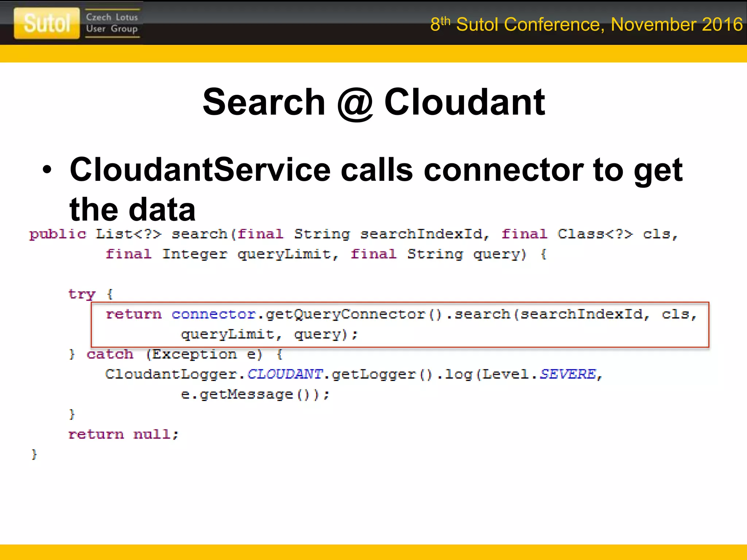This screenshot has height=560, width=747.
Task: Click the yellow footer bar
Action: [x=373, y=552]
